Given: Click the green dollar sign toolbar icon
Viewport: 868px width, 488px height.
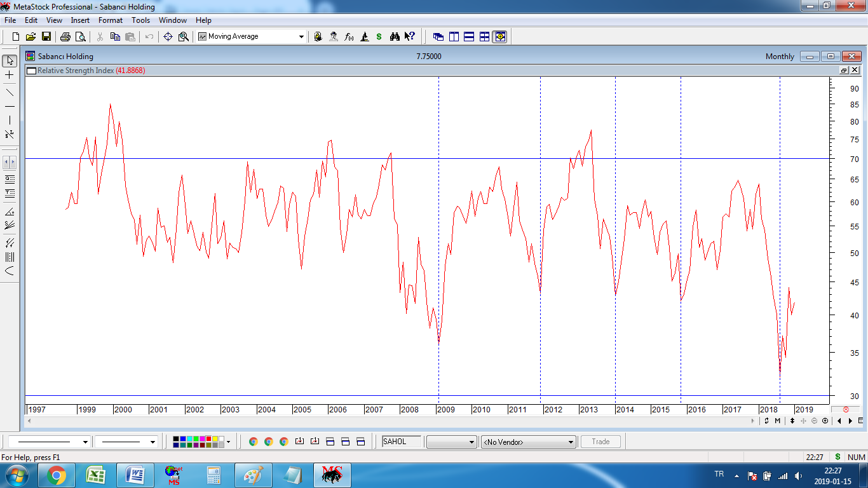Looking at the screenshot, I should pyautogui.click(x=379, y=37).
